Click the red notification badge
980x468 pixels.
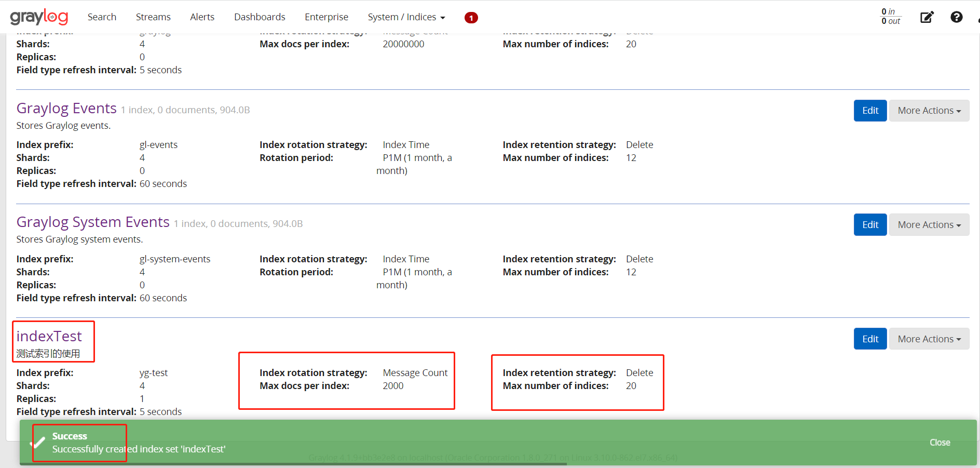[471, 18]
